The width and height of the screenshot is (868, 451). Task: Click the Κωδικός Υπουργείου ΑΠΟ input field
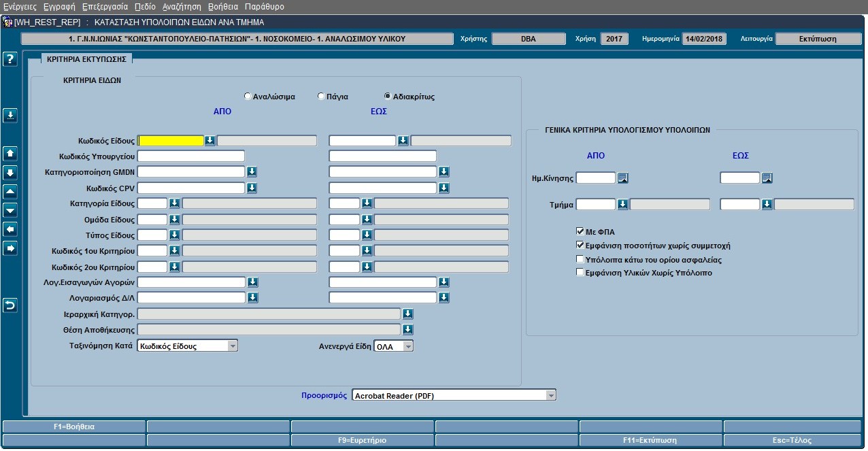click(191, 156)
